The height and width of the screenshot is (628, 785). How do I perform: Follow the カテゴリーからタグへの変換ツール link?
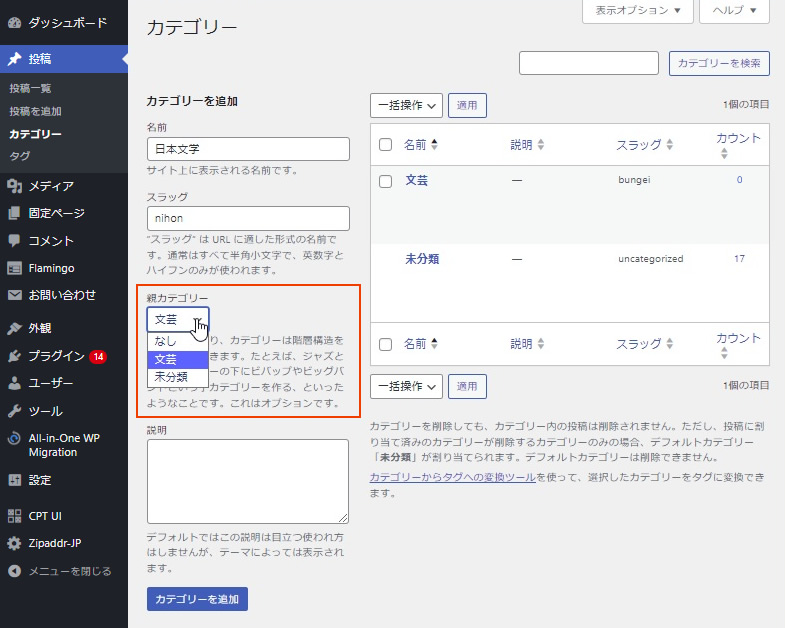[x=452, y=478]
